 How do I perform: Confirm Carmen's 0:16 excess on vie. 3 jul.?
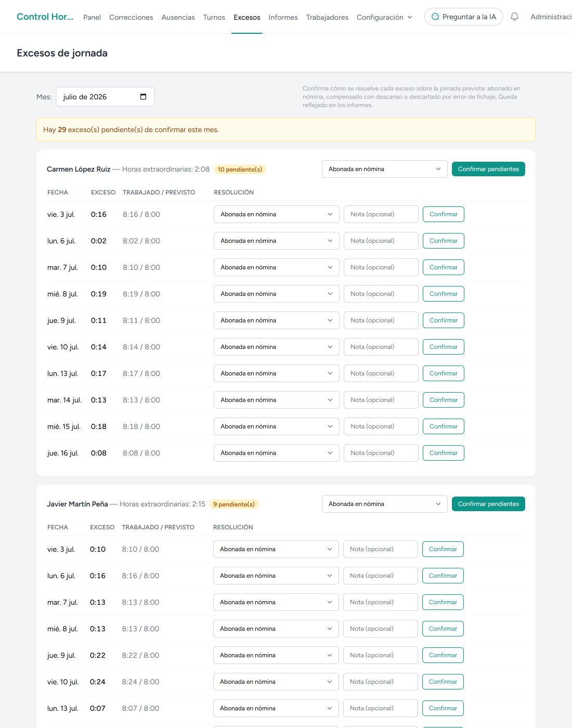[444, 214]
